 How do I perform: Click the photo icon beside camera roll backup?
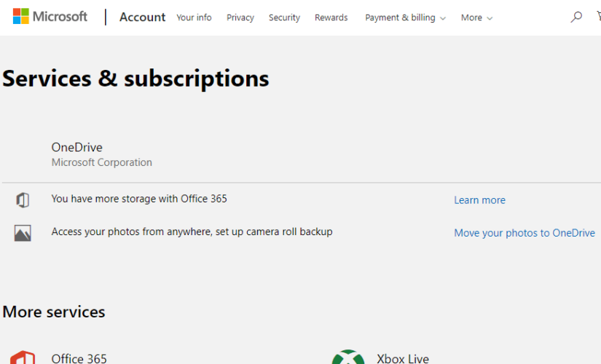coord(23,233)
